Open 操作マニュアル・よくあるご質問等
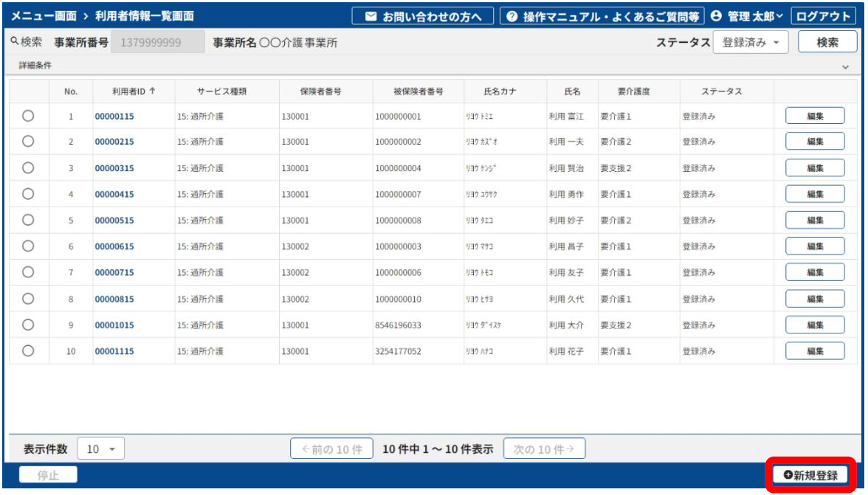This screenshot has height=495, width=868. (x=602, y=16)
